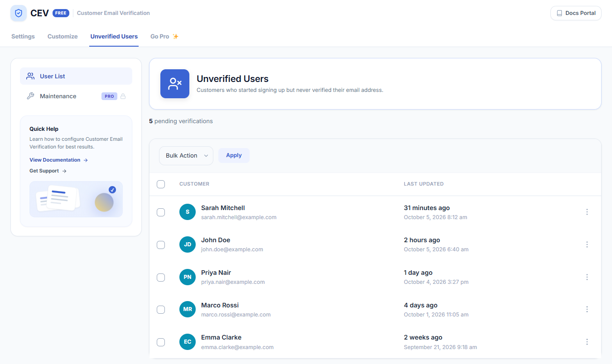Open the Go Pro tab
The image size is (612, 364).
pyautogui.click(x=164, y=36)
